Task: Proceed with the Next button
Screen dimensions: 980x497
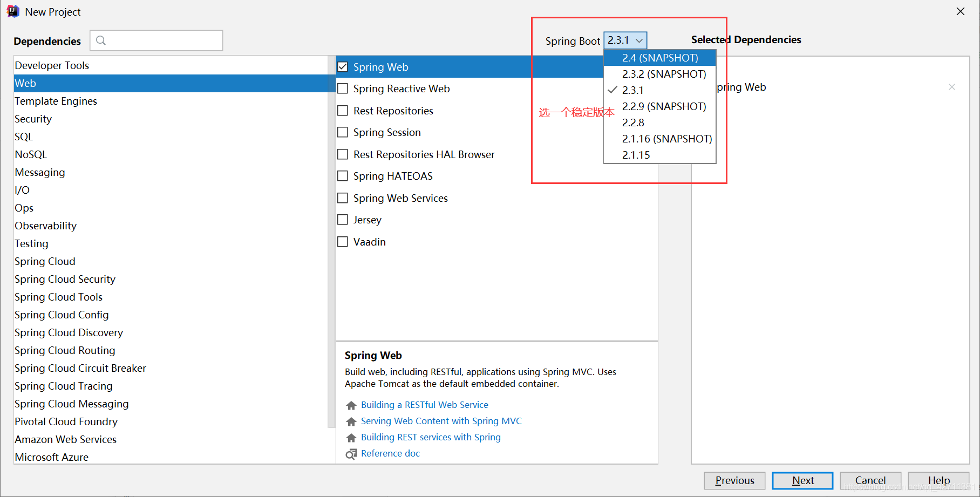Action: (802, 480)
